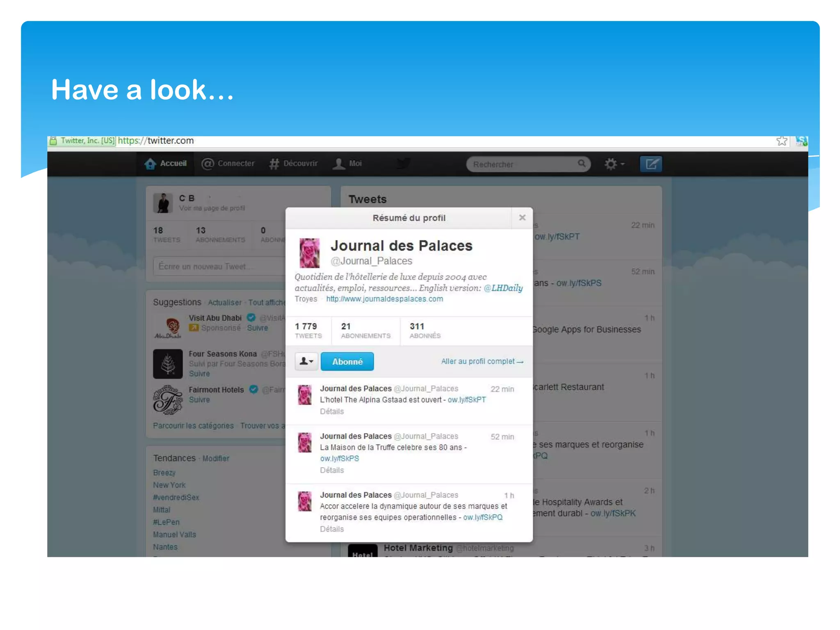Click Détails under the Alpina Gstaad tweet
The image size is (840, 630).
click(x=332, y=411)
